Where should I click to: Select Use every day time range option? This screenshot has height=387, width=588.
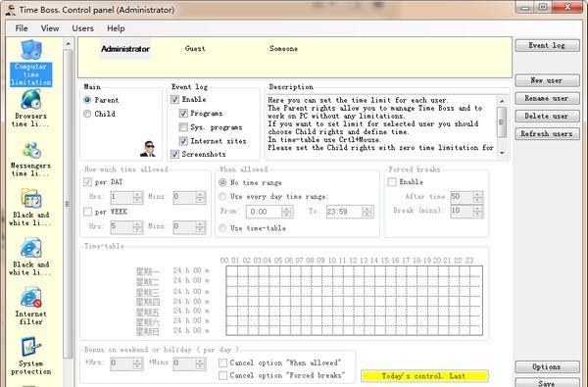click(x=222, y=197)
